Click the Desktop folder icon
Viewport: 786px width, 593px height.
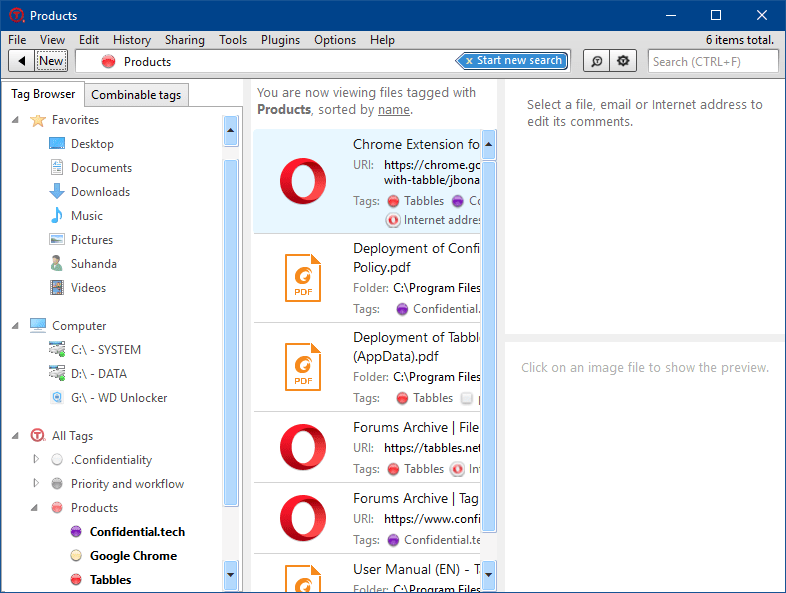coord(57,144)
